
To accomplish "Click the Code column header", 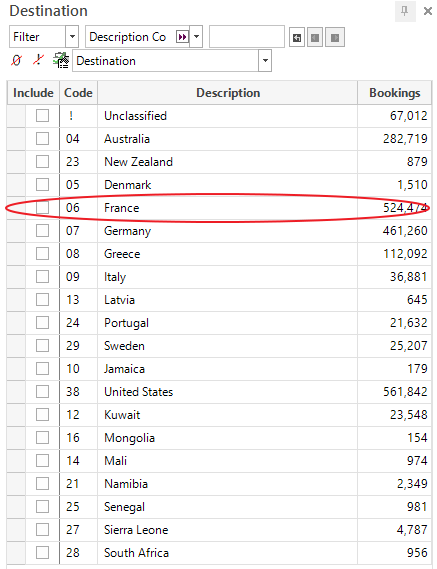I will tap(78, 93).
